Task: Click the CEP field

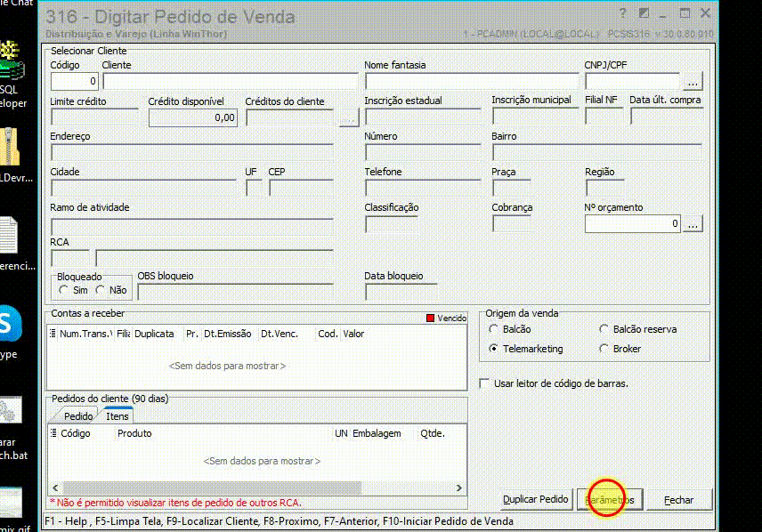Action: 301,188
